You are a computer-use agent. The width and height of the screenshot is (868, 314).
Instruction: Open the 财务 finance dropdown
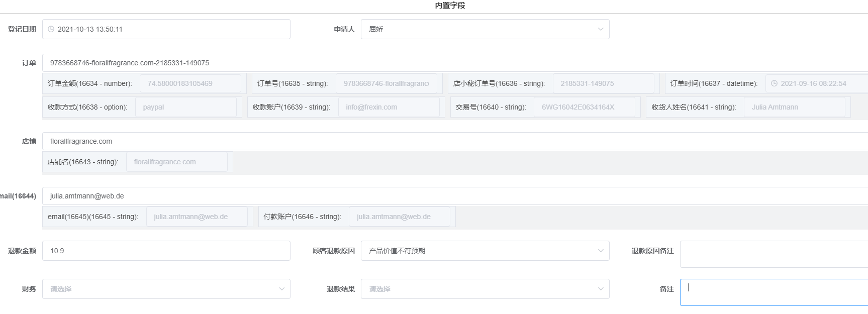[x=166, y=289]
